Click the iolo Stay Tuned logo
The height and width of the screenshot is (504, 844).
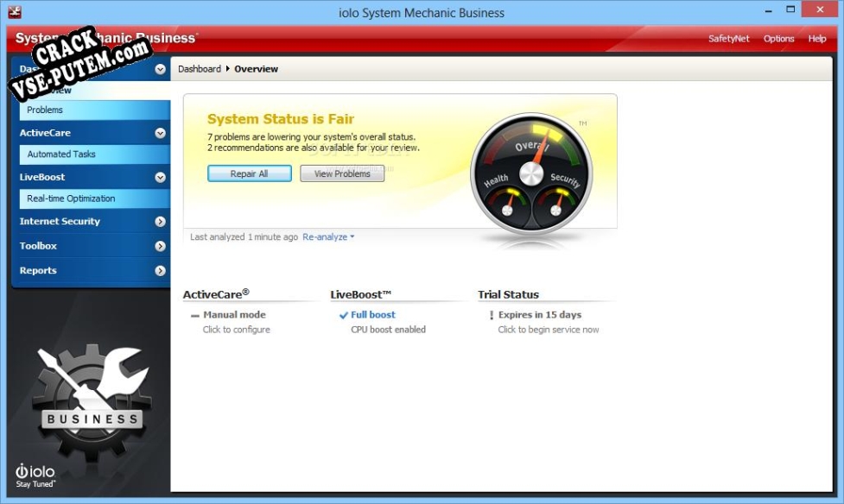35,476
